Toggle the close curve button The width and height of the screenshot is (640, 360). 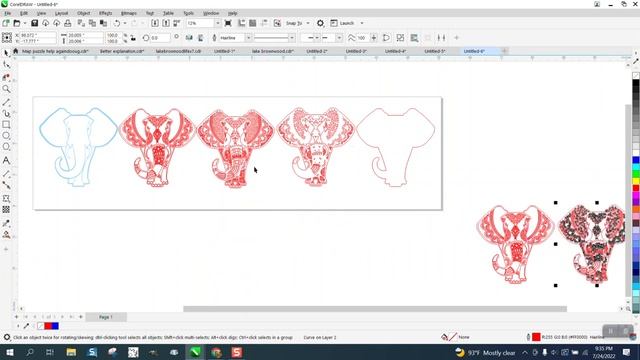[x=386, y=38]
